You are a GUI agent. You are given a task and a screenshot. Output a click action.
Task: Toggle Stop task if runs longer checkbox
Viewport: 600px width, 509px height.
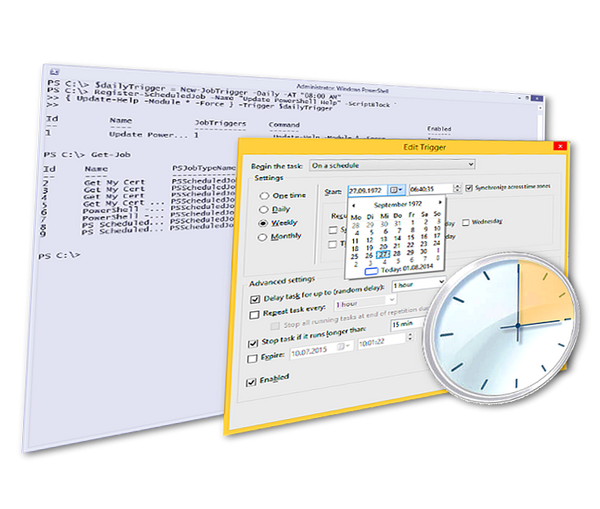(x=253, y=343)
